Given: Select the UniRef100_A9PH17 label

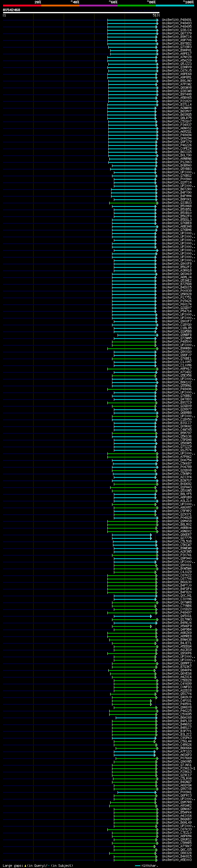Looking at the screenshot, I should click(177, 369).
